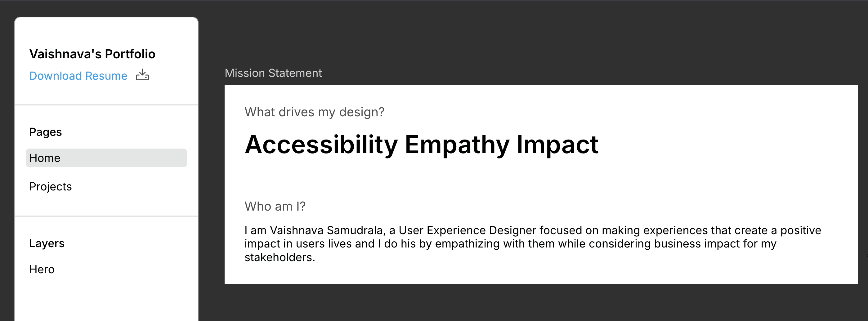Click the Pages section heading

46,132
